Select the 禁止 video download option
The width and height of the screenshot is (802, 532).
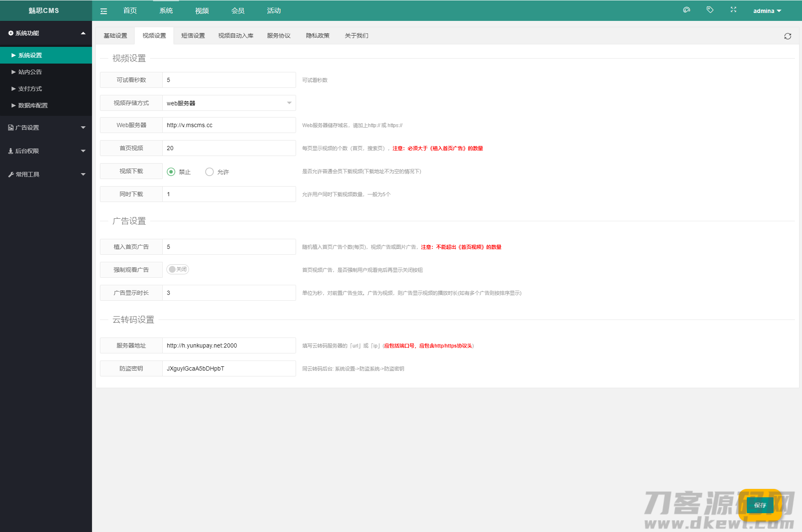click(171, 172)
